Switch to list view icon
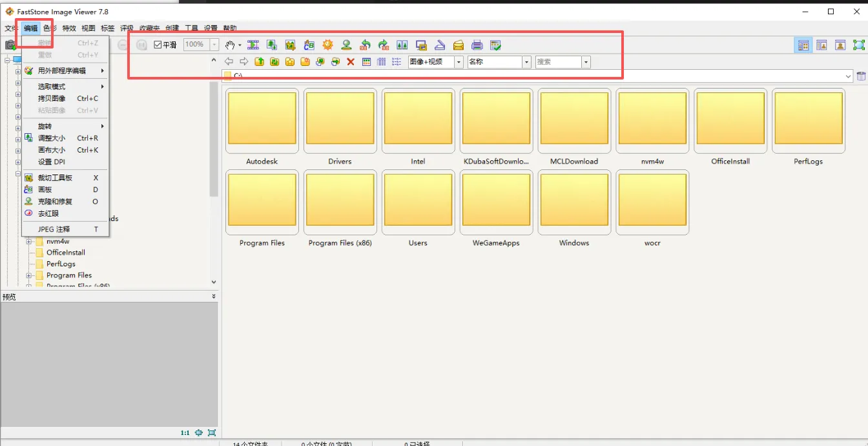Viewport: 868px width, 446px height. pyautogui.click(x=397, y=62)
